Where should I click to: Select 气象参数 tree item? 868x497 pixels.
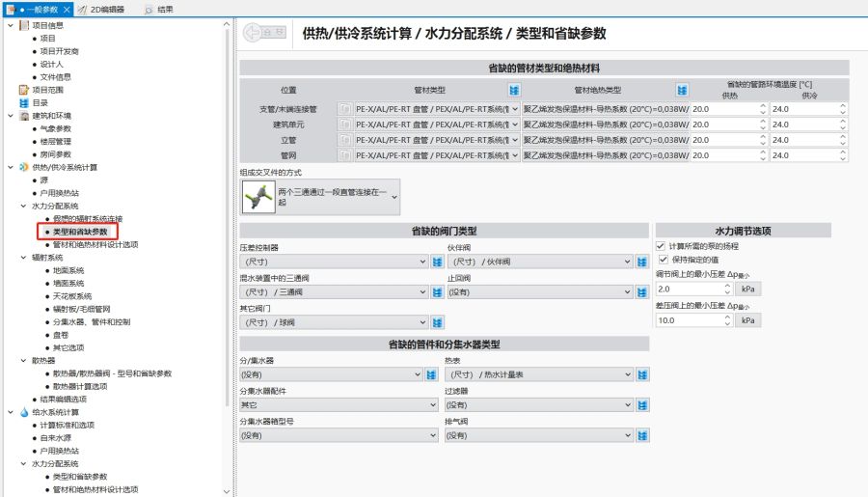pos(55,128)
